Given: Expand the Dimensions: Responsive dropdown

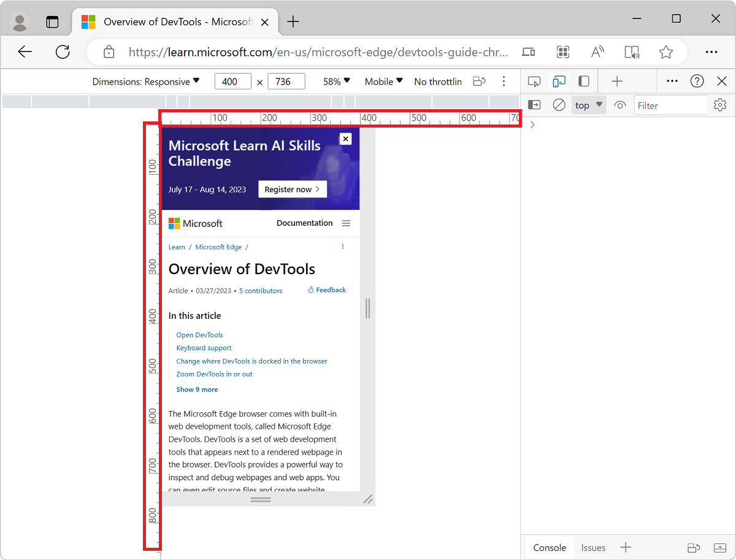Looking at the screenshot, I should [146, 82].
